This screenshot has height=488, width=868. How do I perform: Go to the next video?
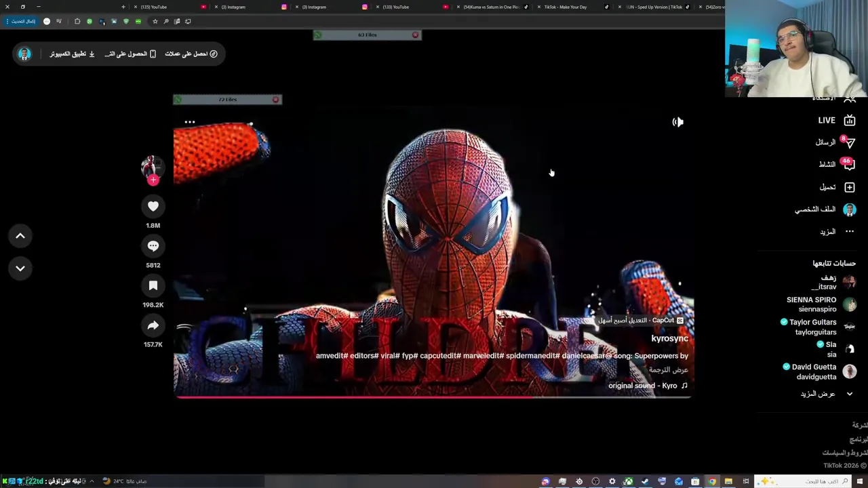pyautogui.click(x=20, y=268)
